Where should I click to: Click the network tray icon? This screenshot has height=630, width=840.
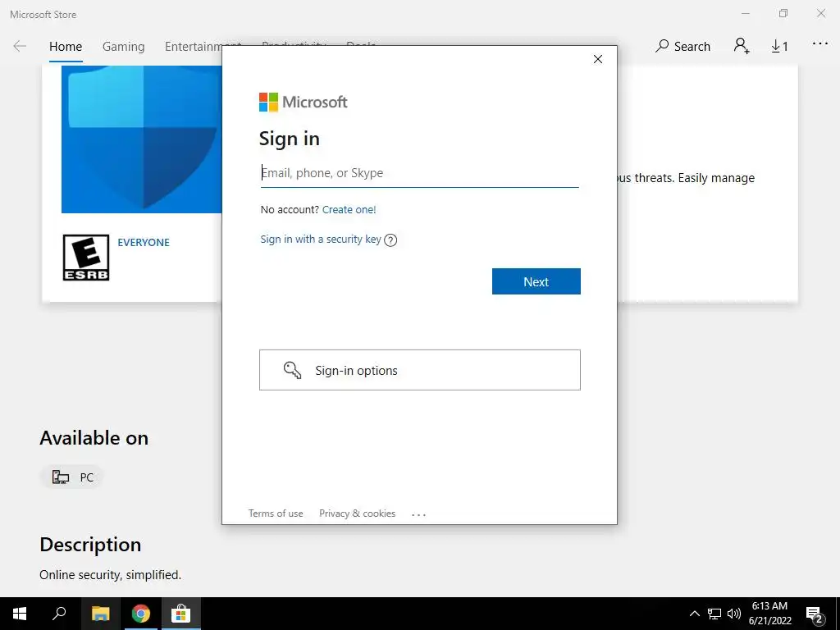(714, 614)
